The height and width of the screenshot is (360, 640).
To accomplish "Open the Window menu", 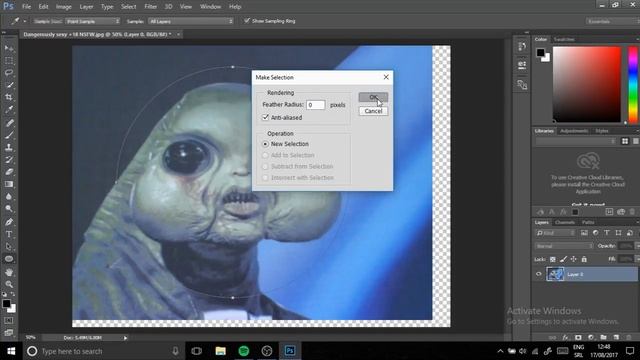I will pos(210,7).
